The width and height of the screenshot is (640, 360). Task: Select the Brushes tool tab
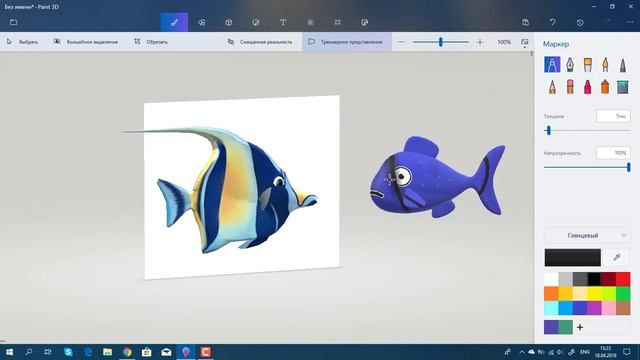[x=174, y=22]
